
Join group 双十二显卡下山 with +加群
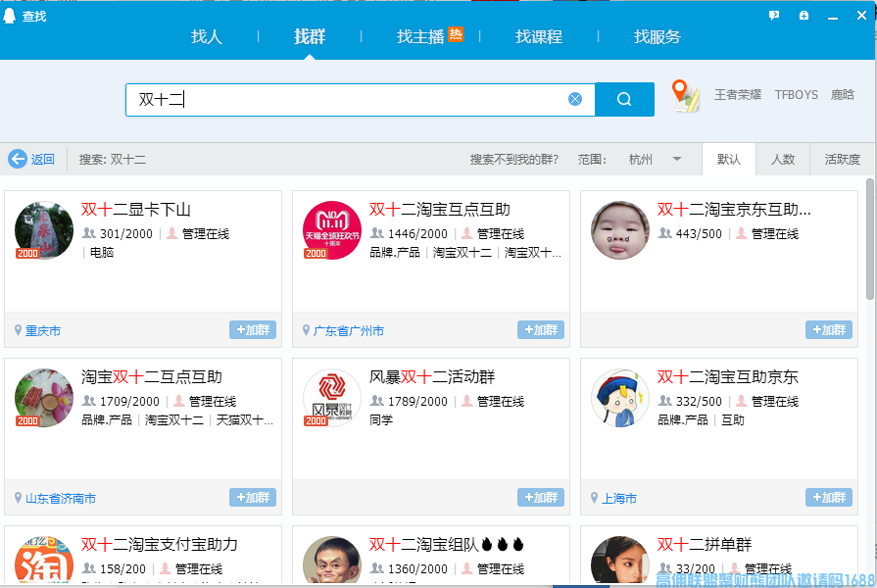pyautogui.click(x=253, y=330)
